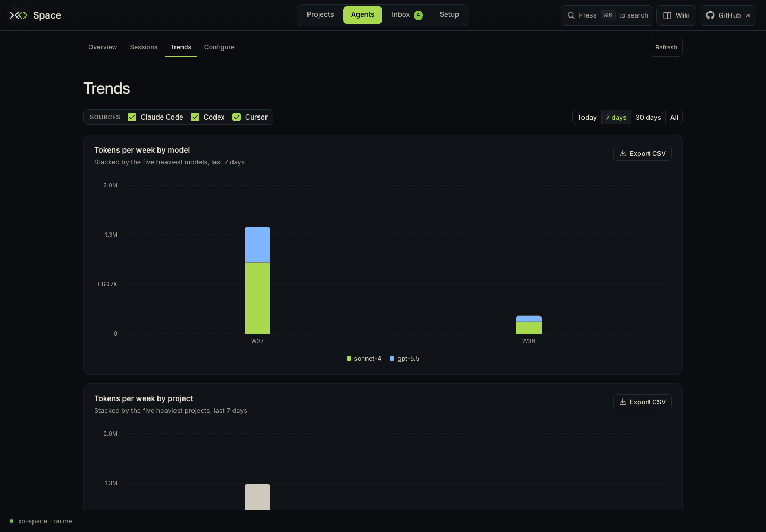Screen dimensions: 766x532
Task: Click the ⌘K keyboard shortcut badge
Action: coord(607,15)
